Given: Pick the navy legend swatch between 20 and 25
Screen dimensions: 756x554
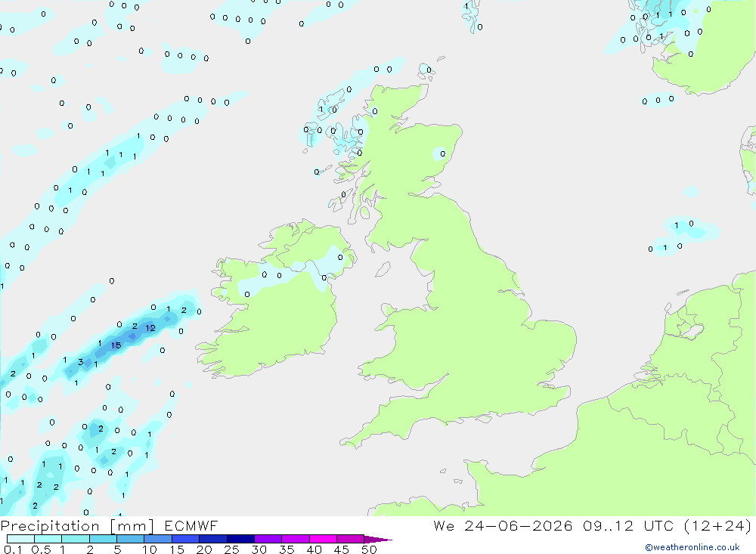Looking at the screenshot, I should [212, 539].
